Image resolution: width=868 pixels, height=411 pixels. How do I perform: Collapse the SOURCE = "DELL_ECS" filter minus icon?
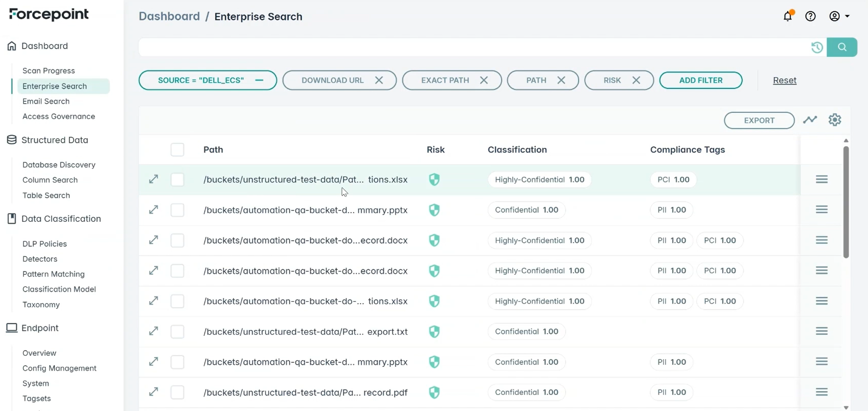[259, 80]
